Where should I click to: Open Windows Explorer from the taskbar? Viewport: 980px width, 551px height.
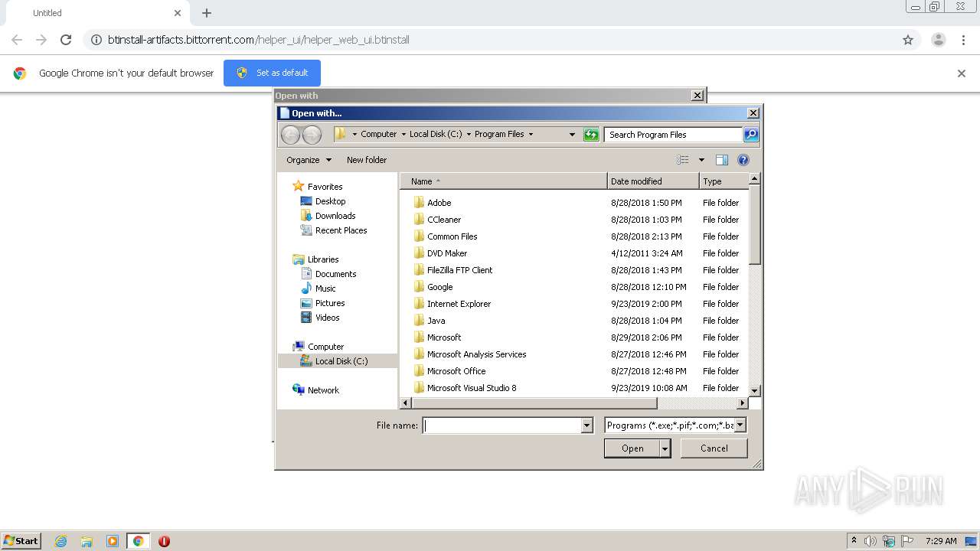click(87, 541)
